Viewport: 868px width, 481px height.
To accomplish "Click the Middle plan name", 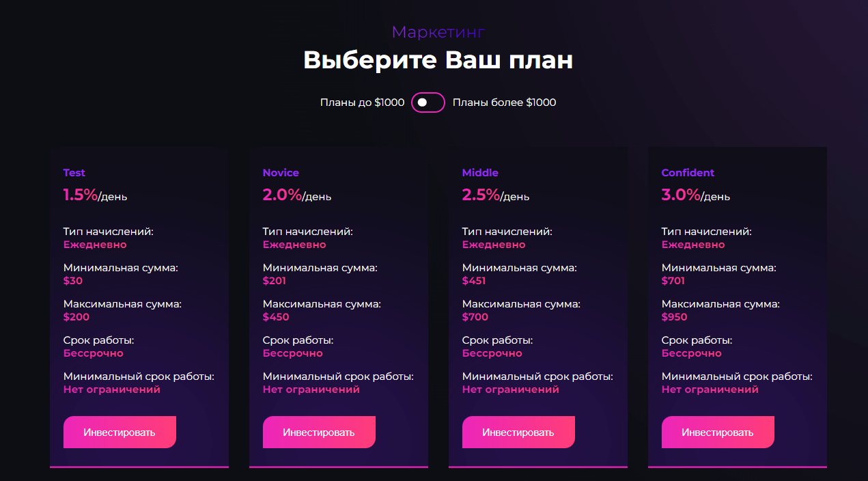I will [480, 172].
